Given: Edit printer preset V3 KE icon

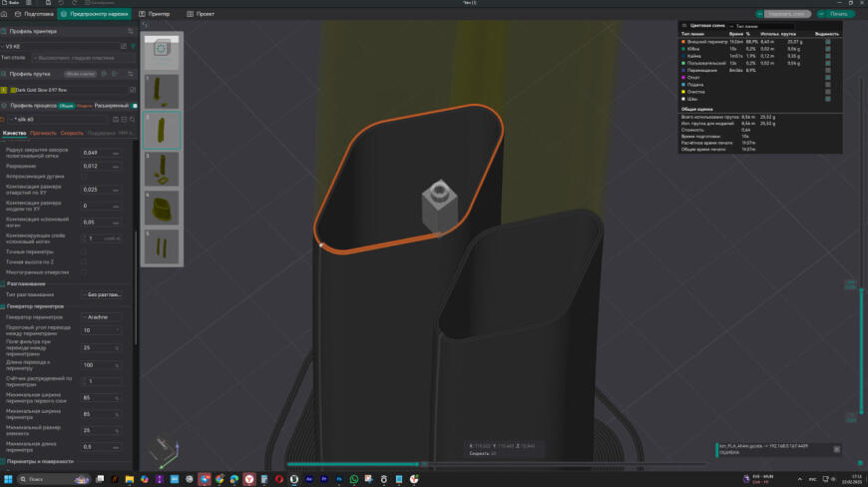Looking at the screenshot, I should click(124, 46).
